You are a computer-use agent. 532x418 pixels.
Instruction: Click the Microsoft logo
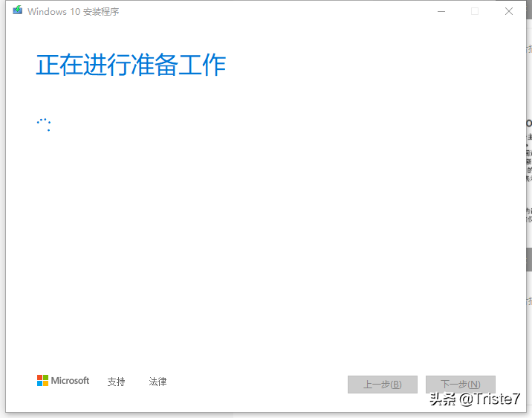point(63,381)
